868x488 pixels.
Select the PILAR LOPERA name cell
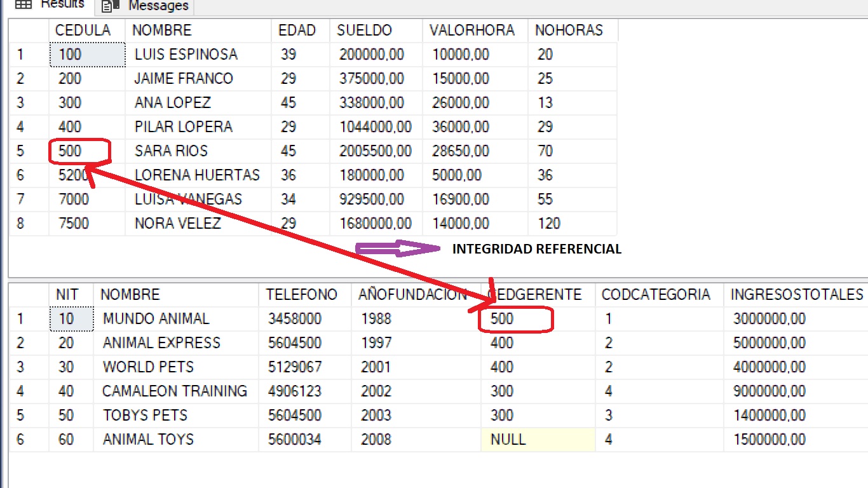point(198,127)
